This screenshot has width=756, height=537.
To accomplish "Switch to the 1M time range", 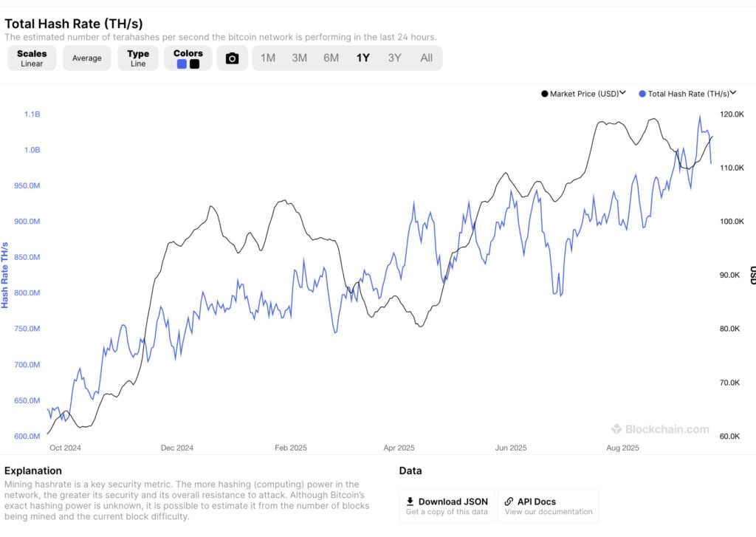I will 268,58.
